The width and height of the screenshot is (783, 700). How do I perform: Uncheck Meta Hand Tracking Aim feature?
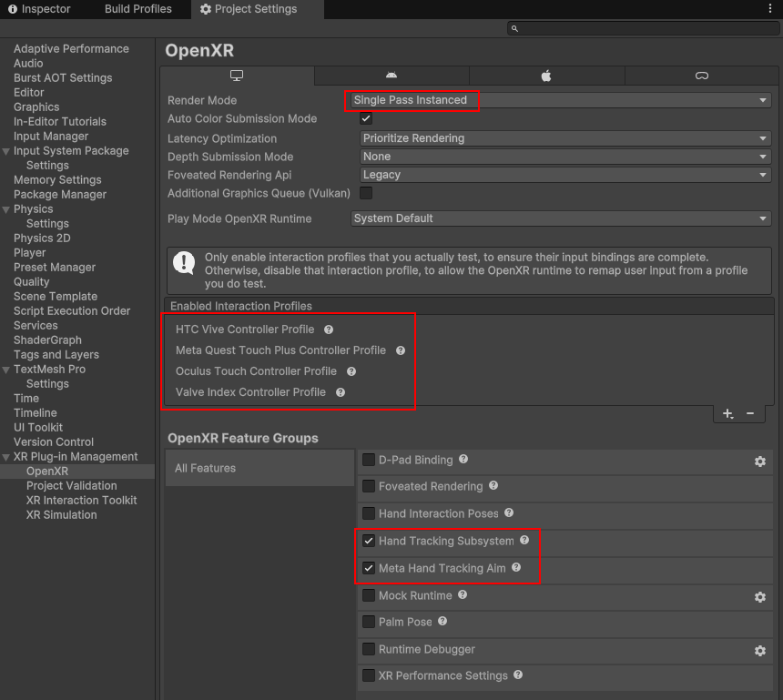tap(369, 568)
